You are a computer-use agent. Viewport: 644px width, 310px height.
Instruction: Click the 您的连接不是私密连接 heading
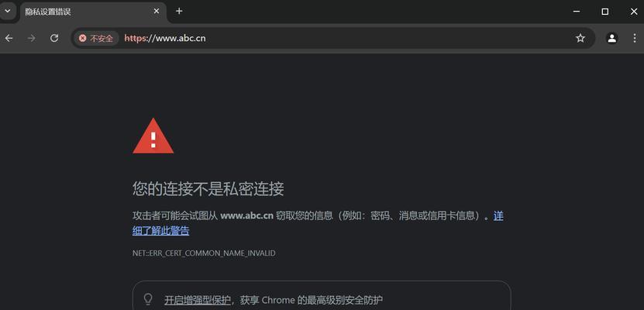[208, 189]
